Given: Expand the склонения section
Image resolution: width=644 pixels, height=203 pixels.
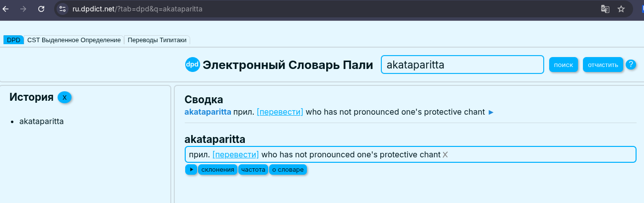Looking at the screenshot, I should (x=217, y=170).
